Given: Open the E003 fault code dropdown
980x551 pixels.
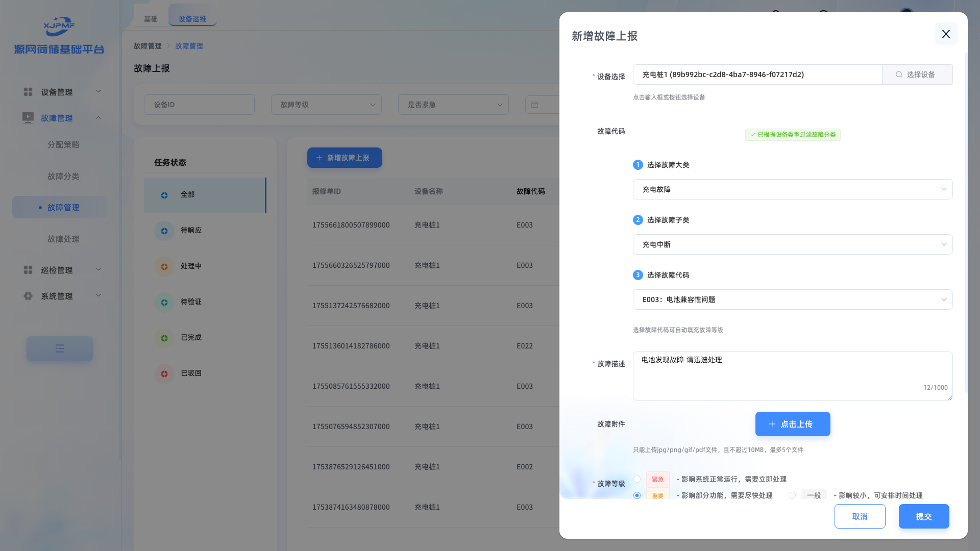Looking at the screenshot, I should [x=792, y=299].
